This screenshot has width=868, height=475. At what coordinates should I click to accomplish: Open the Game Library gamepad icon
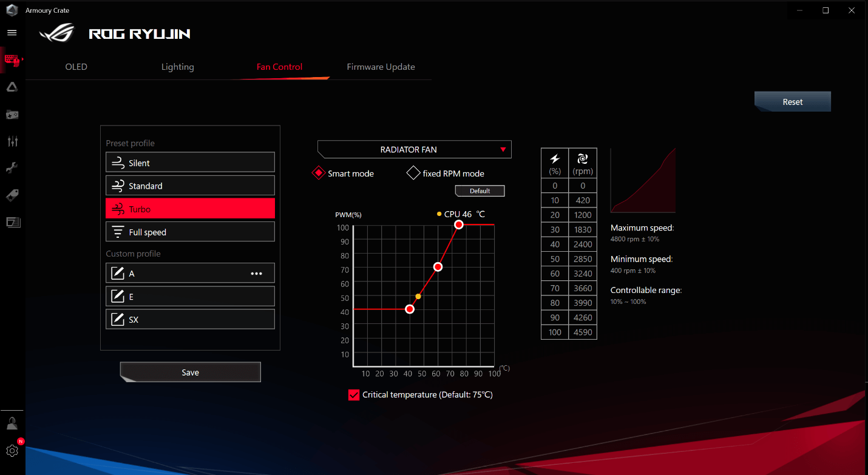coord(12,114)
